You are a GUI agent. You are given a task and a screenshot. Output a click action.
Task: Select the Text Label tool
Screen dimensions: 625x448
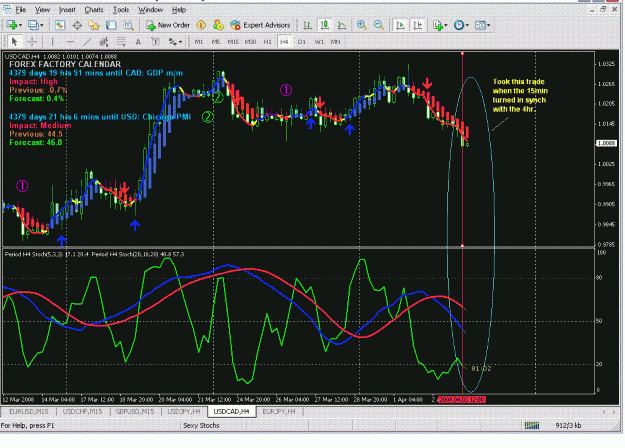coord(155,41)
